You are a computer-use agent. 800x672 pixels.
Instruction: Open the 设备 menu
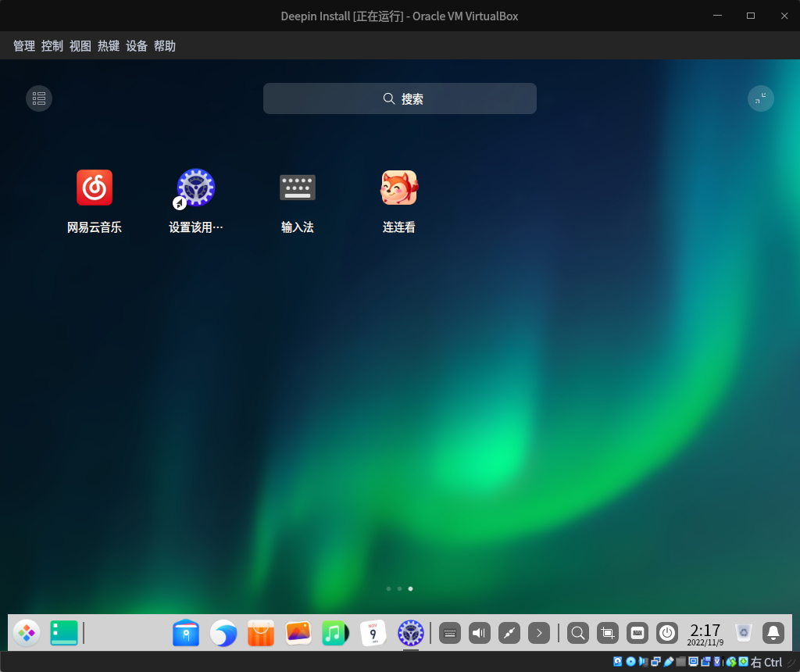[136, 46]
